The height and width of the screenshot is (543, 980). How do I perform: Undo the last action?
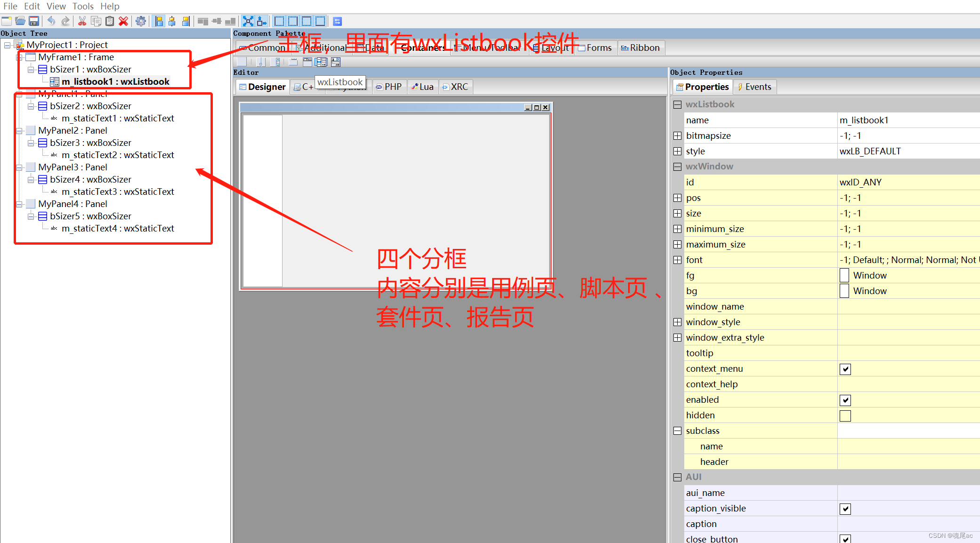click(51, 21)
